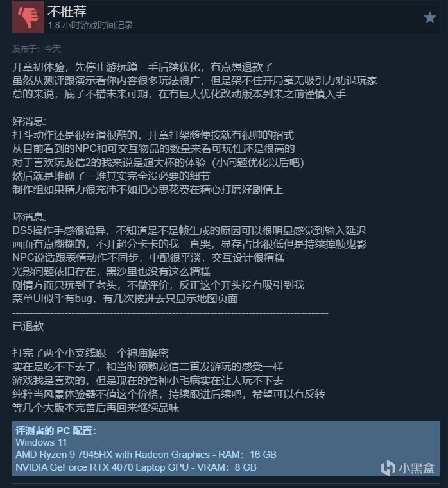
Task: Click the red thumbs-down review icon
Action: tap(28, 17)
